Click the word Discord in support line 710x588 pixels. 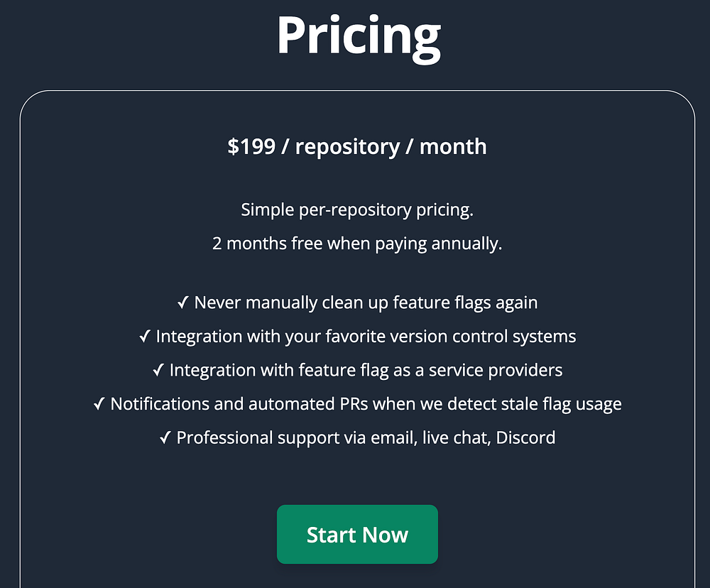[x=525, y=437]
